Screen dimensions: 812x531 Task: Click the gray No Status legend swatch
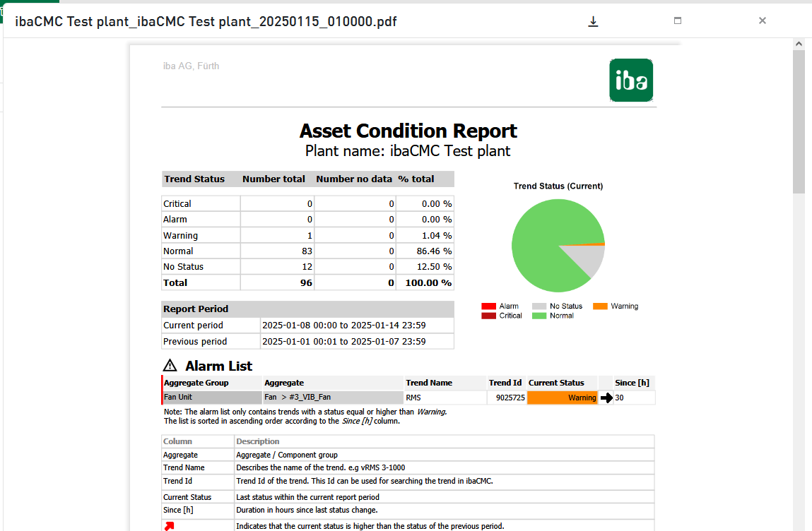point(539,306)
